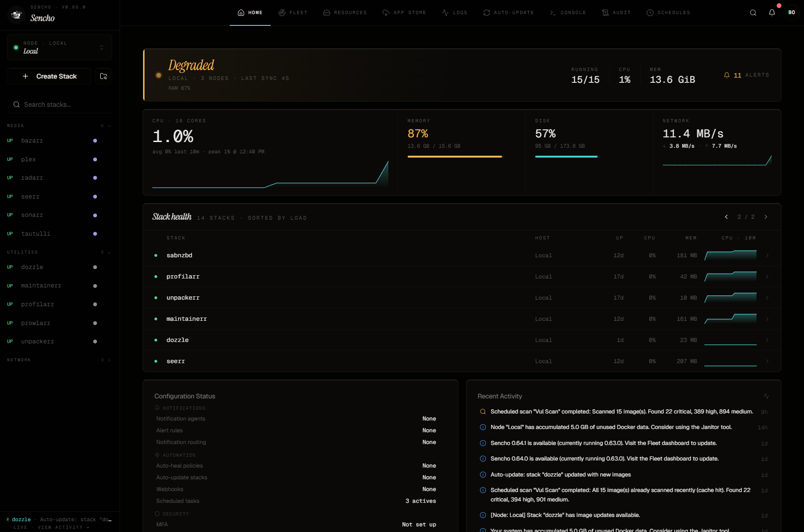This screenshot has height=532, width=804.
Task: Select the sonarr stack in sidebar
Action: [x=59, y=215]
